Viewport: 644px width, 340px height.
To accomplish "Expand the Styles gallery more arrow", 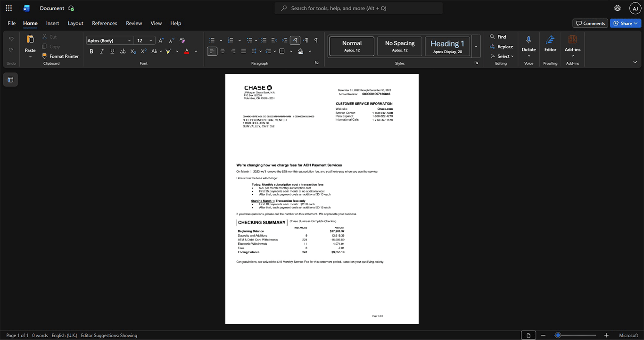I will [x=476, y=46].
